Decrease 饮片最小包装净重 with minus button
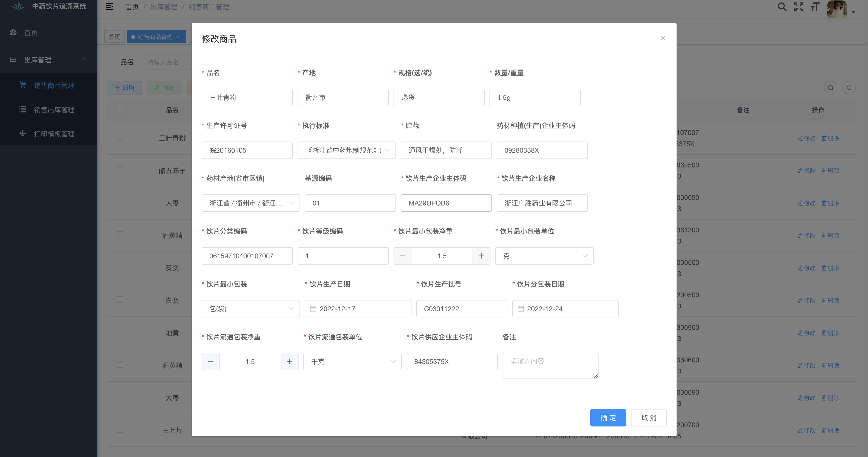 tap(402, 256)
